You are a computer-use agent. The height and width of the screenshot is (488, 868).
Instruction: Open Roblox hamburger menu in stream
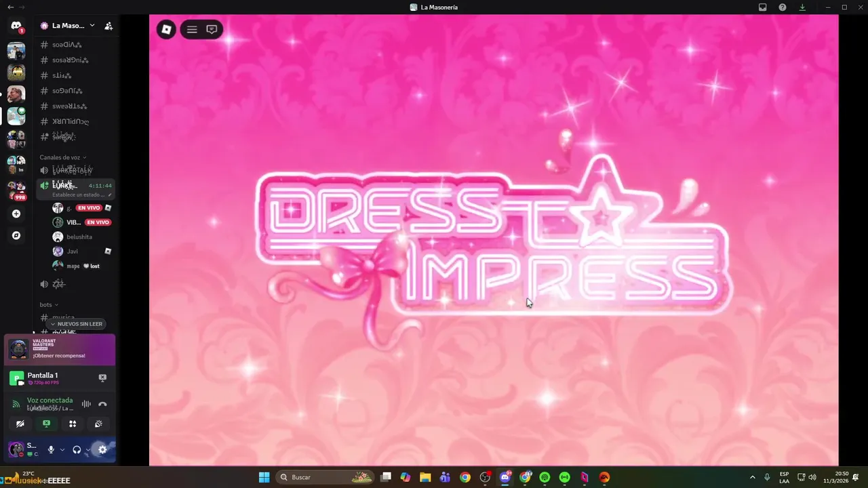tap(192, 29)
